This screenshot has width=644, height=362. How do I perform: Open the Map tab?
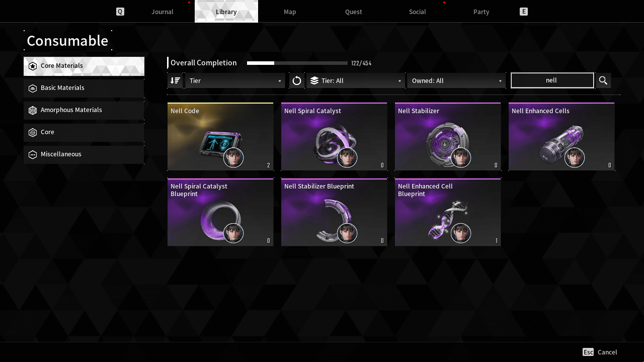tap(290, 12)
